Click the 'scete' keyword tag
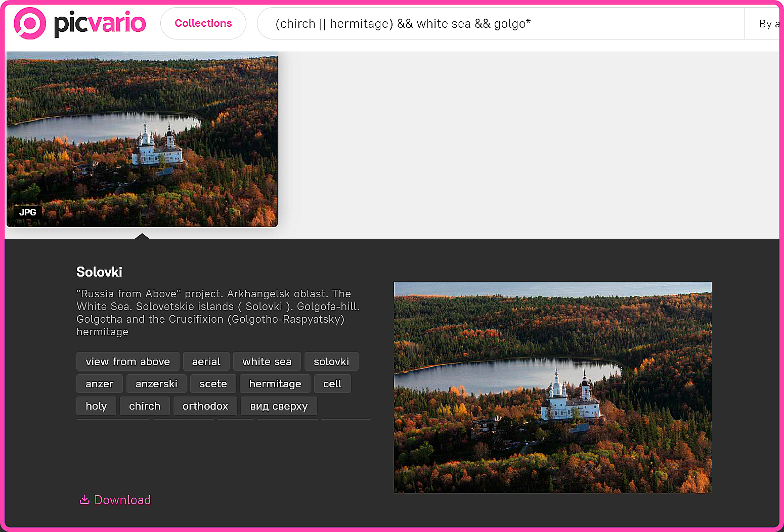The height and width of the screenshot is (532, 784). pyautogui.click(x=213, y=384)
